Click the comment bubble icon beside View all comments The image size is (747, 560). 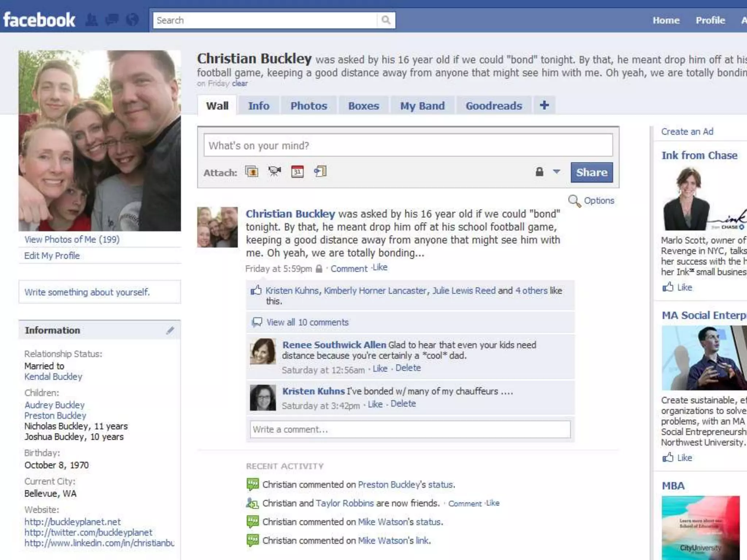[257, 322]
